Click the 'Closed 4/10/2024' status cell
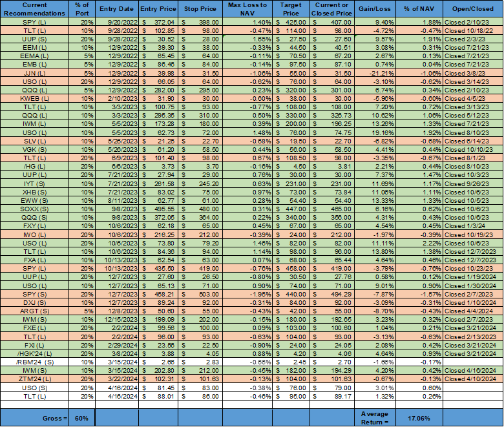Screen dimensions: 504x427 [473, 379]
